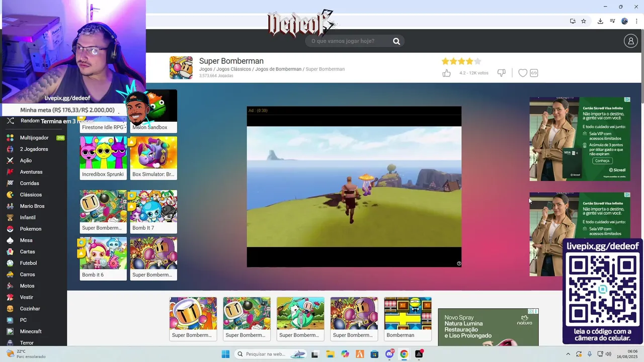
Task: Click the ad info icon on video player
Action: tap(459, 263)
